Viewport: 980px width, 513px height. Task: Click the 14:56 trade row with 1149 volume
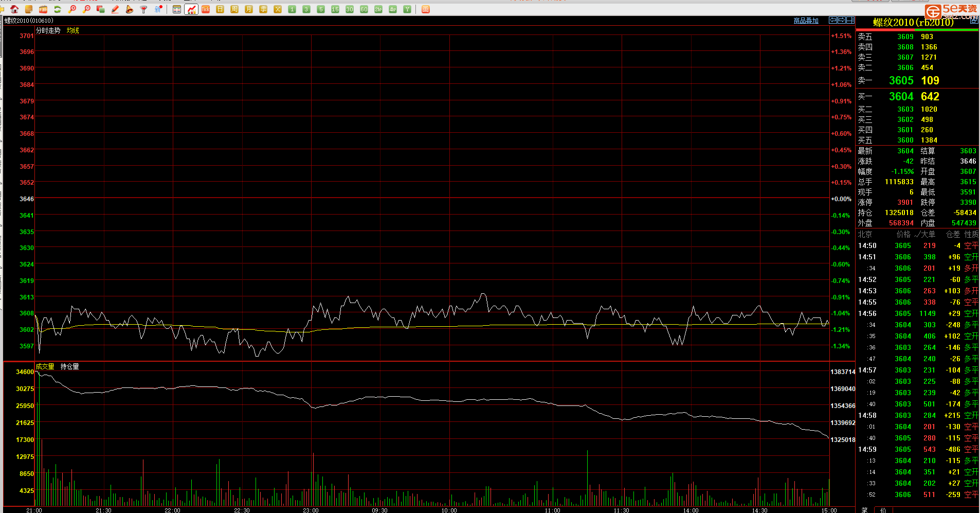click(918, 313)
